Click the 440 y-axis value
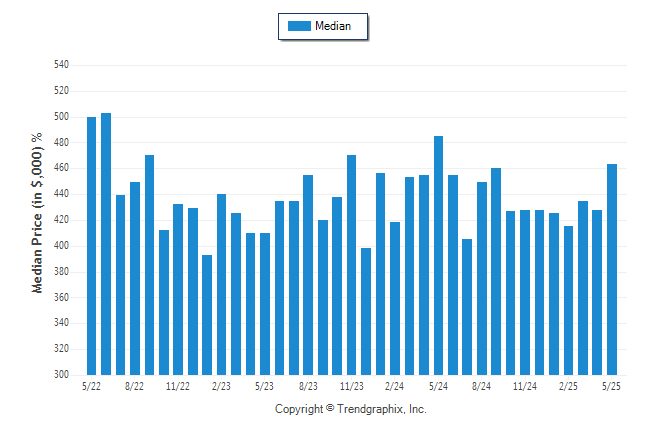The width and height of the screenshot is (646, 434). click(61, 194)
